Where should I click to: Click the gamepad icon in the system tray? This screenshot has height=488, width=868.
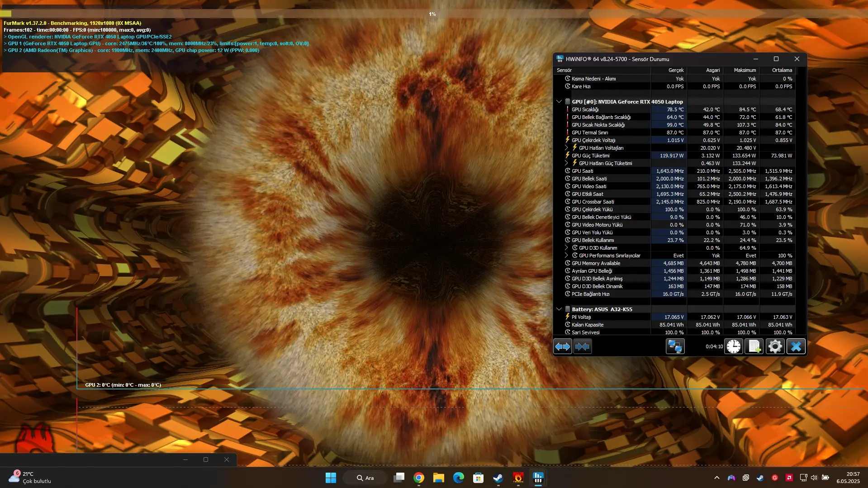tap(731, 478)
